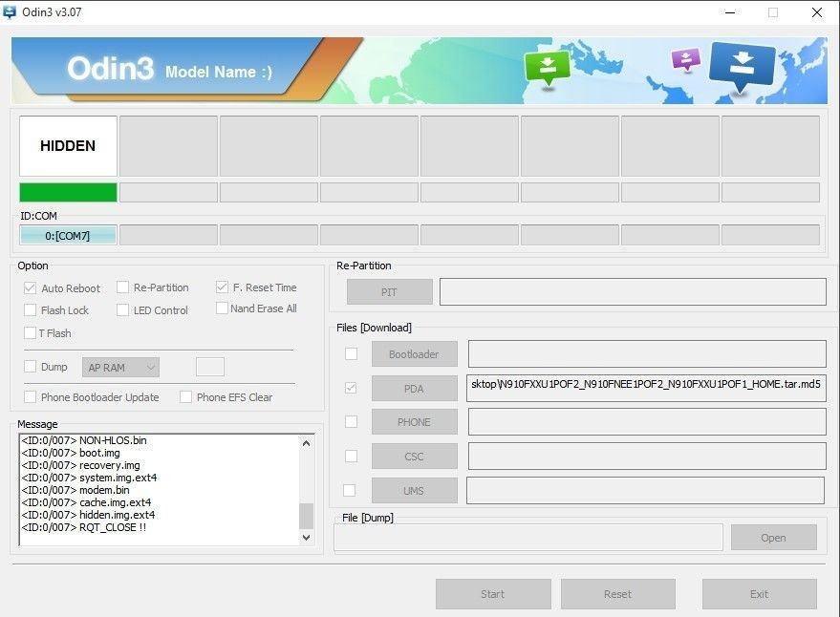Viewport: 840px width, 617px height.
Task: Click the Odin3 app icon in title bar
Action: pyautogui.click(x=10, y=11)
